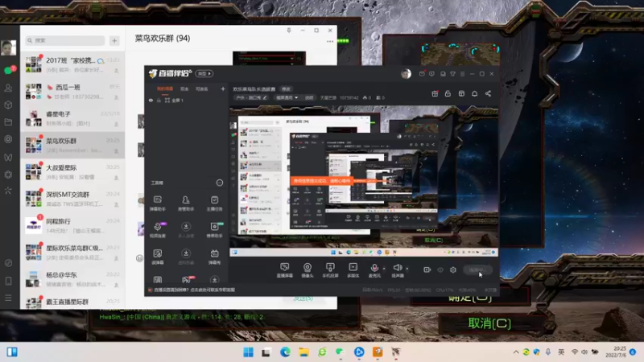Add a 手机投屏 phone casting source
This screenshot has width=644, height=362.
330,270
